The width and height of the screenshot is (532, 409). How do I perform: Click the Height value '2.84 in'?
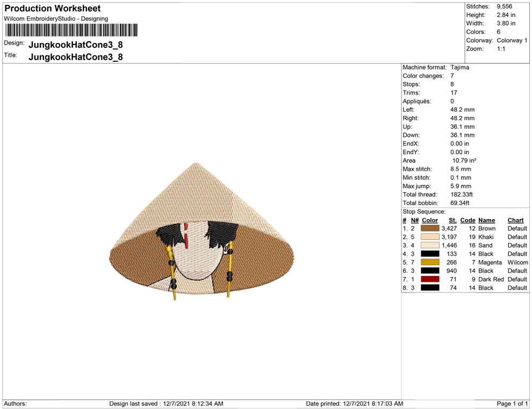[x=506, y=15]
